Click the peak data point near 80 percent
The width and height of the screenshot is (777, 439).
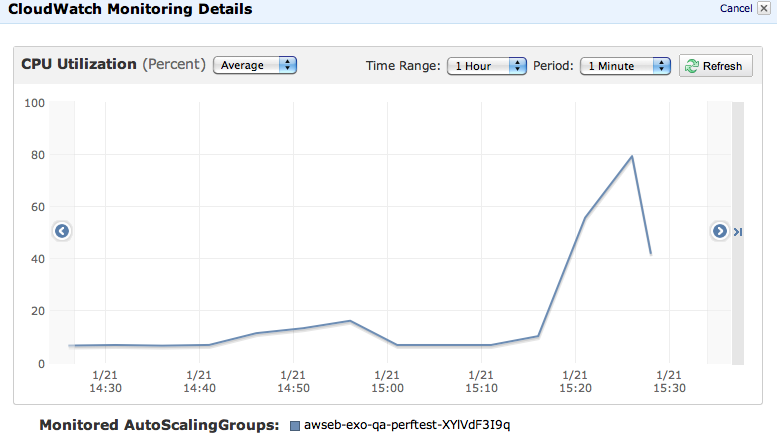pyautogui.click(x=632, y=156)
